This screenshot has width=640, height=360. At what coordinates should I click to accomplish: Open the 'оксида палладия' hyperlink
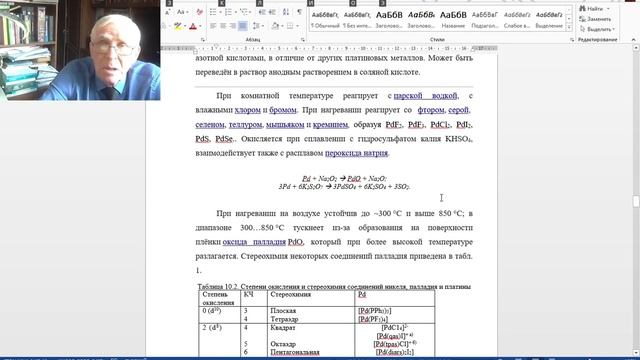coord(254,242)
